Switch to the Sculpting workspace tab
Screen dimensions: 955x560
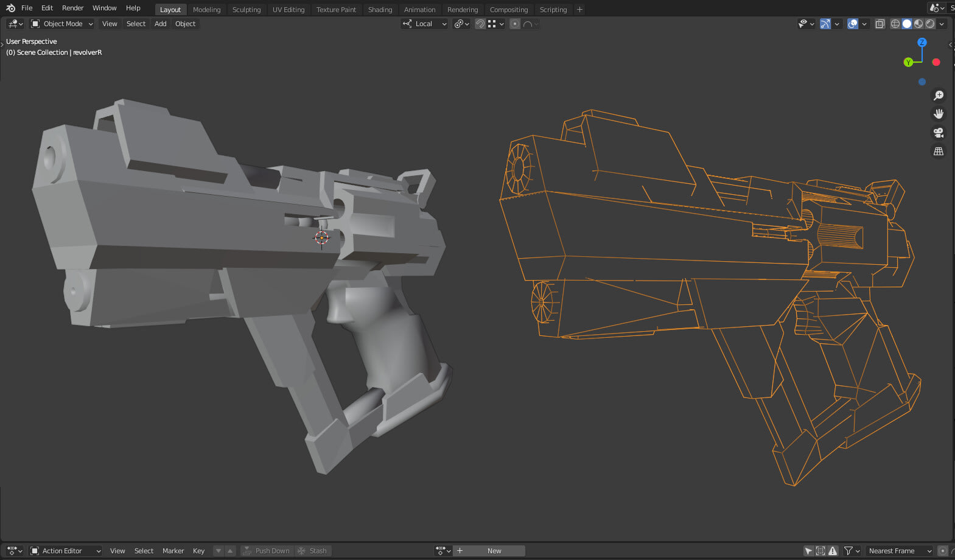[247, 10]
